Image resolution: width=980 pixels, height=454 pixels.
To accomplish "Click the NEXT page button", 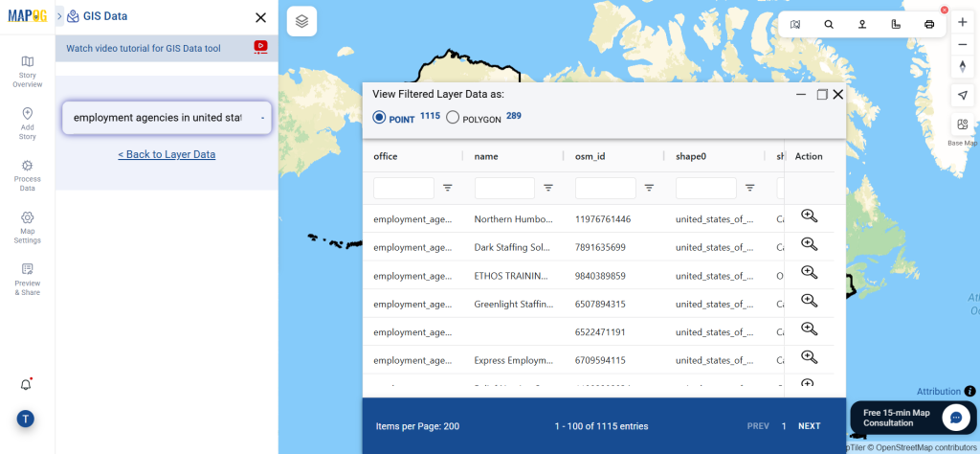I will pyautogui.click(x=810, y=426).
